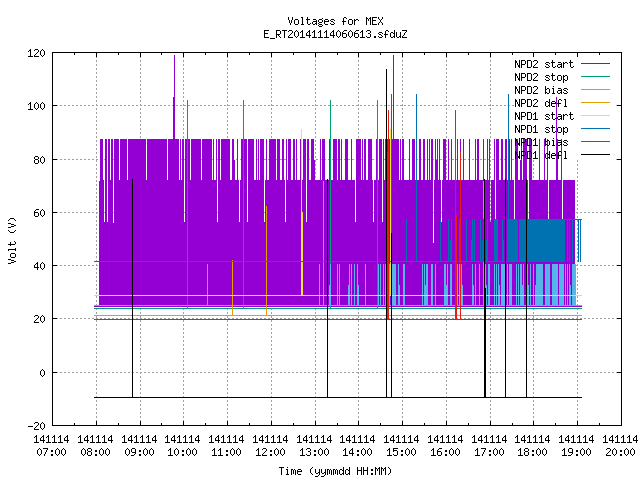Click the orange NPD2 defl legend line
This screenshot has width=640, height=480.
click(596, 102)
